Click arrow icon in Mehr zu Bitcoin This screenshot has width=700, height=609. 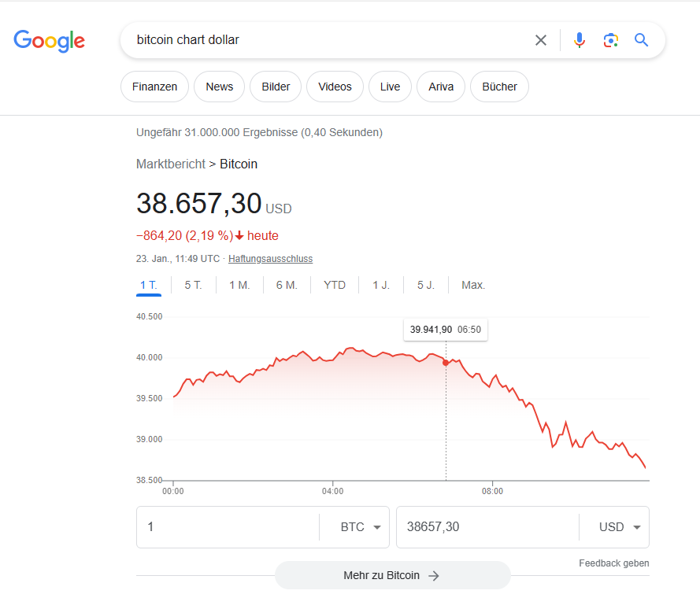434,575
